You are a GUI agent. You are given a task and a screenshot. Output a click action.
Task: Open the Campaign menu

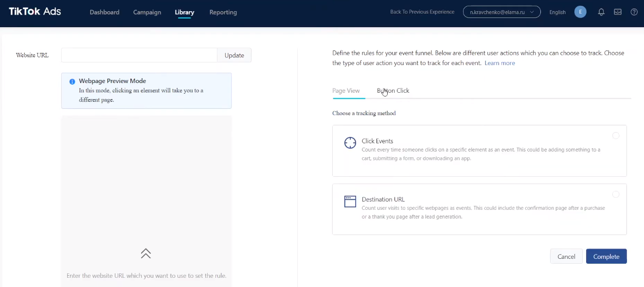[147, 12]
